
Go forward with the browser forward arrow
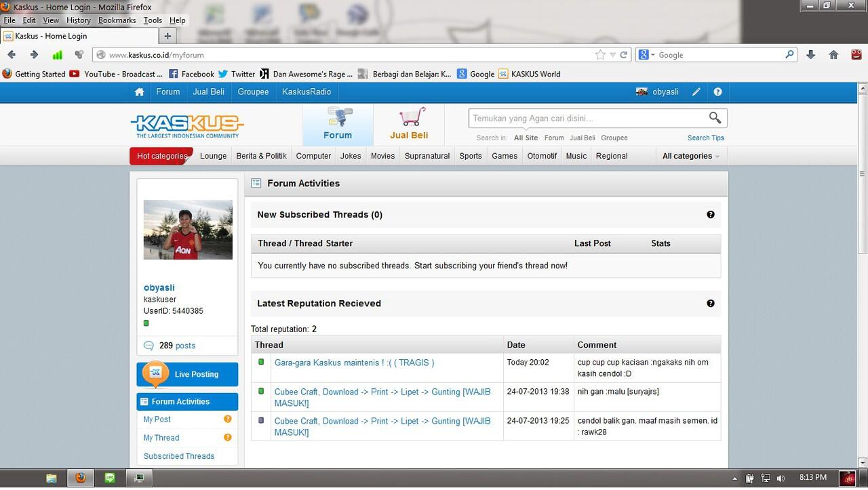pyautogui.click(x=34, y=55)
